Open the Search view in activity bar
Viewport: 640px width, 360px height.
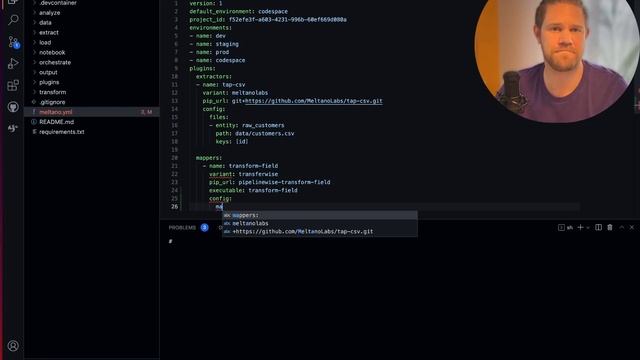[13, 20]
